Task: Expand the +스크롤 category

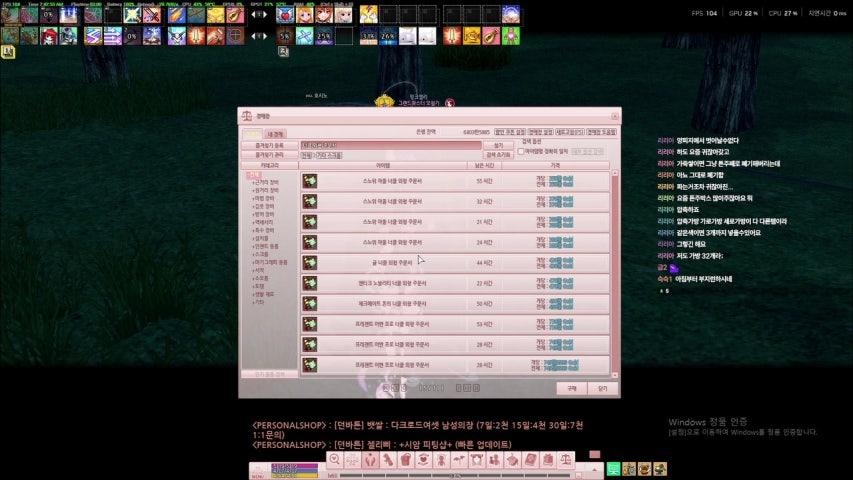Action: point(261,254)
